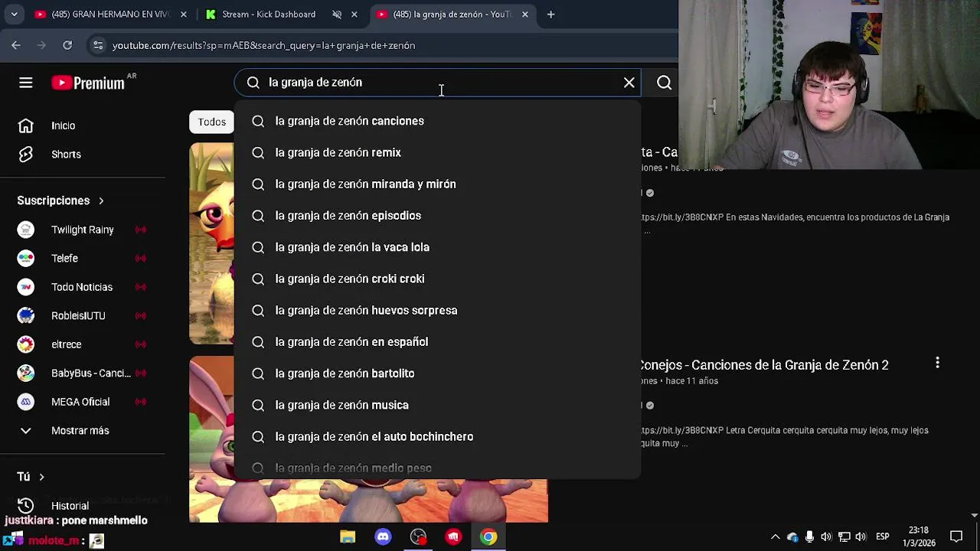Screen dimensions: 980x551
Task: Open a new browser tab
Action: 550,15
